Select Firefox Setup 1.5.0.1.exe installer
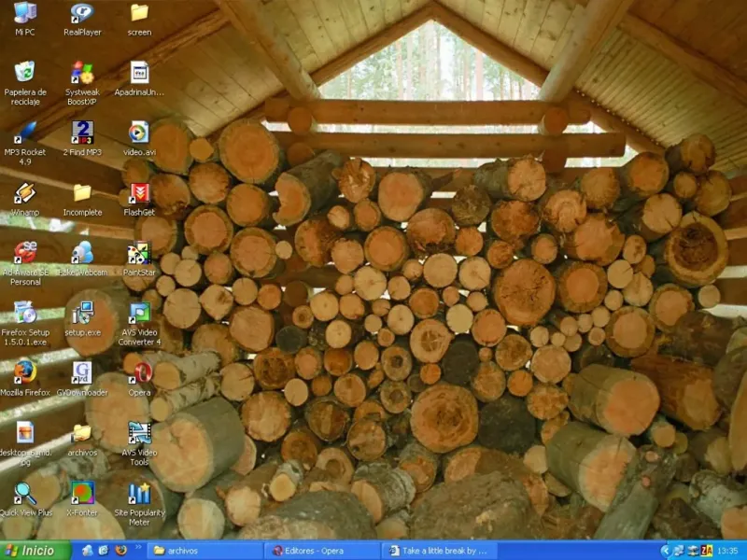 click(x=25, y=323)
